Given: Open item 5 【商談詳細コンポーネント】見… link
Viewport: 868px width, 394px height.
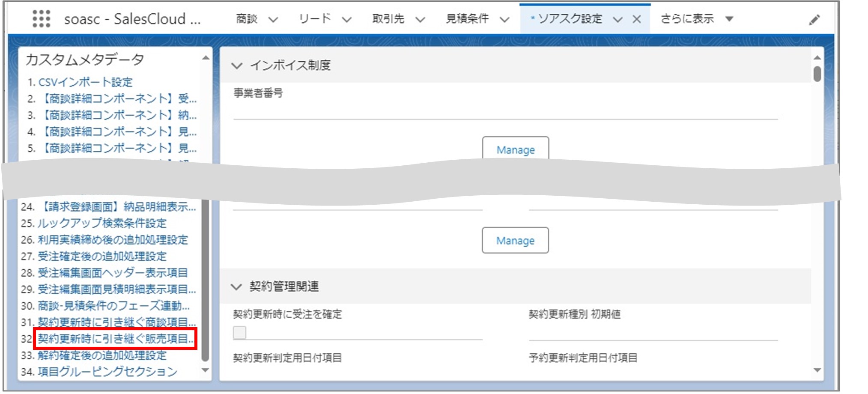Looking at the screenshot, I should 117,148.
